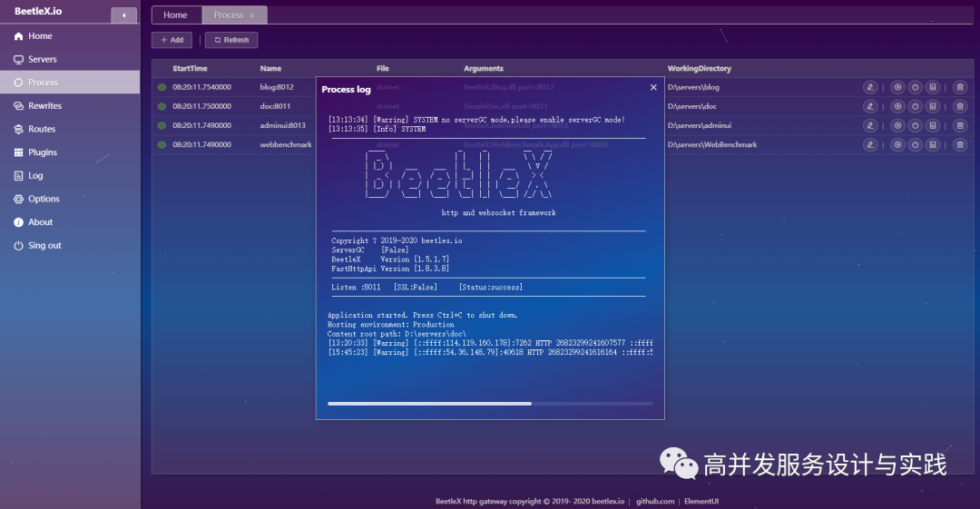Click Sing out in the sidebar
Viewport: 980px width, 509px height.
click(70, 245)
